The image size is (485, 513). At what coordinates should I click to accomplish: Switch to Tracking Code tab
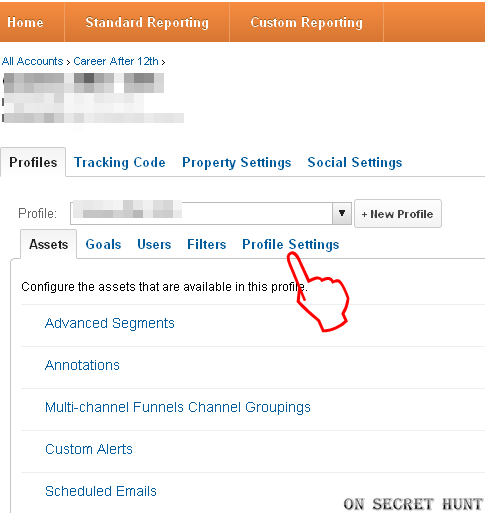point(120,162)
